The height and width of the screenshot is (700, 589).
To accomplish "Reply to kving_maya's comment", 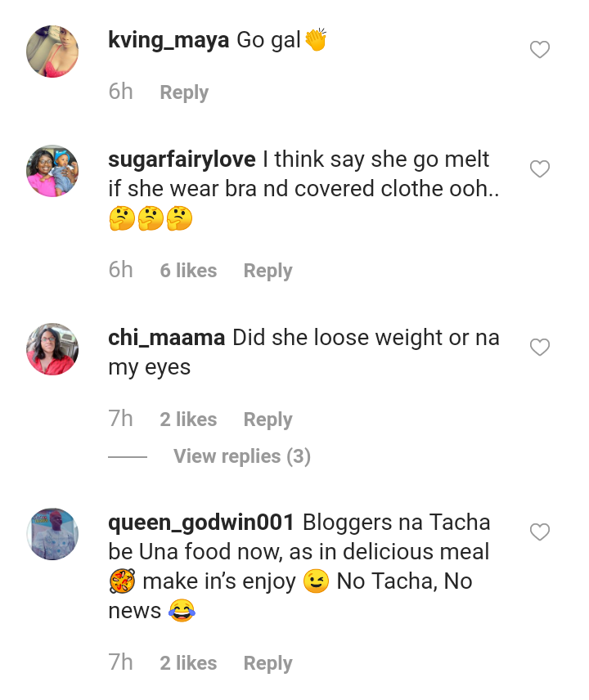I will pos(184,92).
